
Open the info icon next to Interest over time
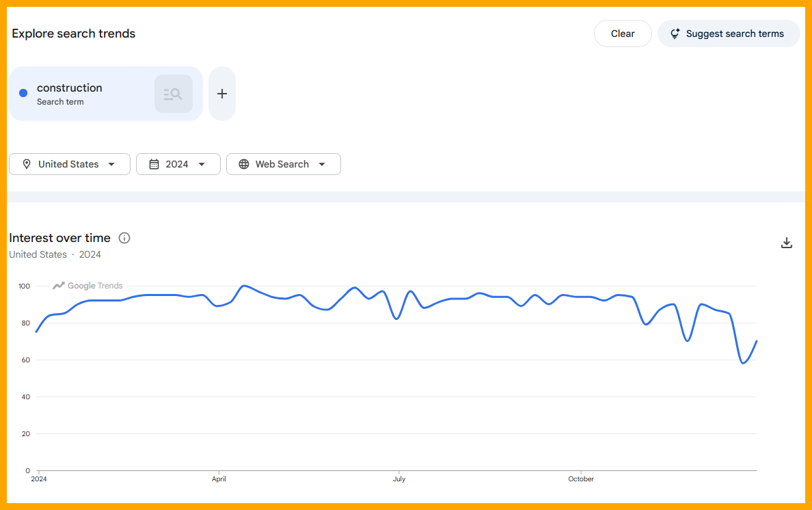click(x=124, y=238)
